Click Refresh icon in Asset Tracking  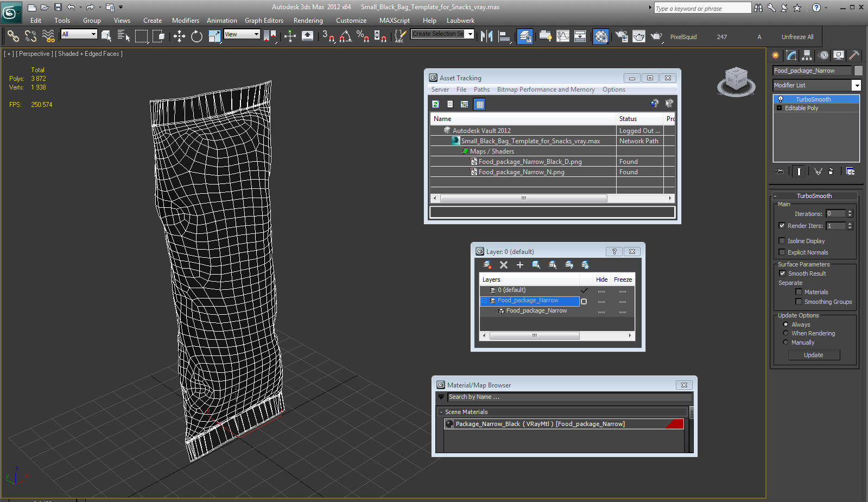435,104
